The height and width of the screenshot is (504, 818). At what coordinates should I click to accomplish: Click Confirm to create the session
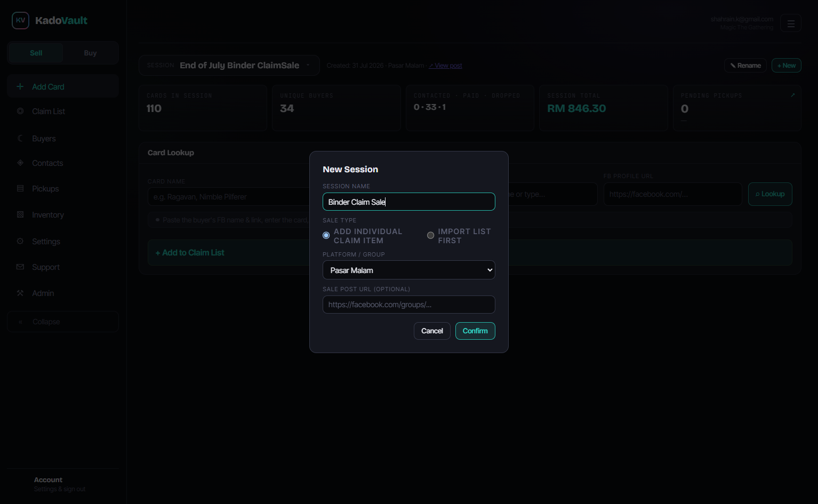click(x=475, y=331)
